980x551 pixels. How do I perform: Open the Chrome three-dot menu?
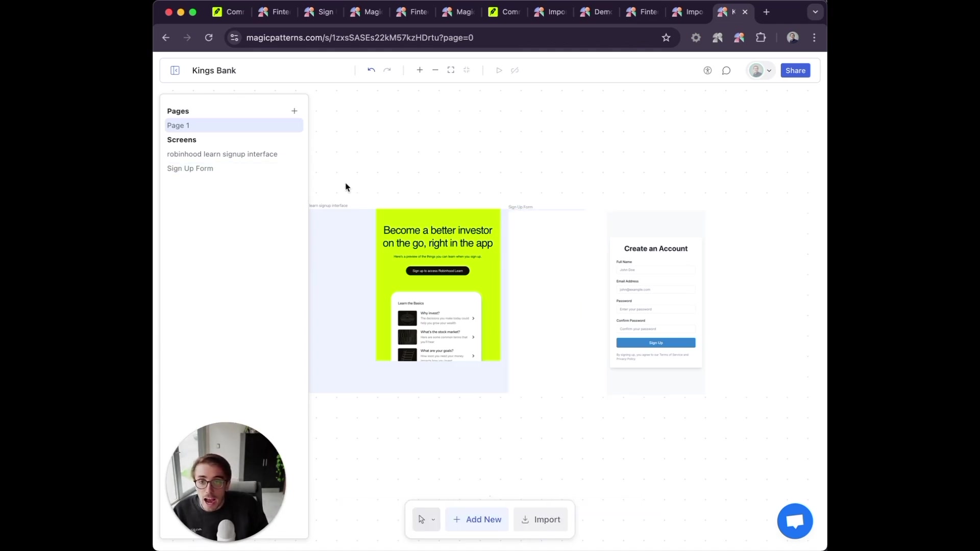tap(814, 37)
